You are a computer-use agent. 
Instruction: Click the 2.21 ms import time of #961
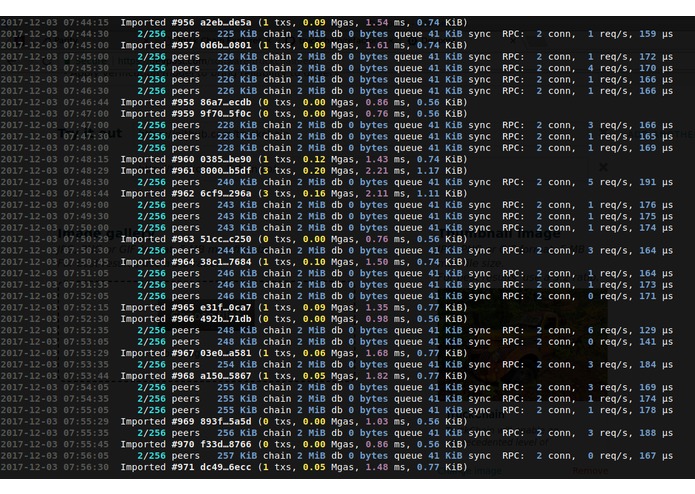click(x=385, y=171)
